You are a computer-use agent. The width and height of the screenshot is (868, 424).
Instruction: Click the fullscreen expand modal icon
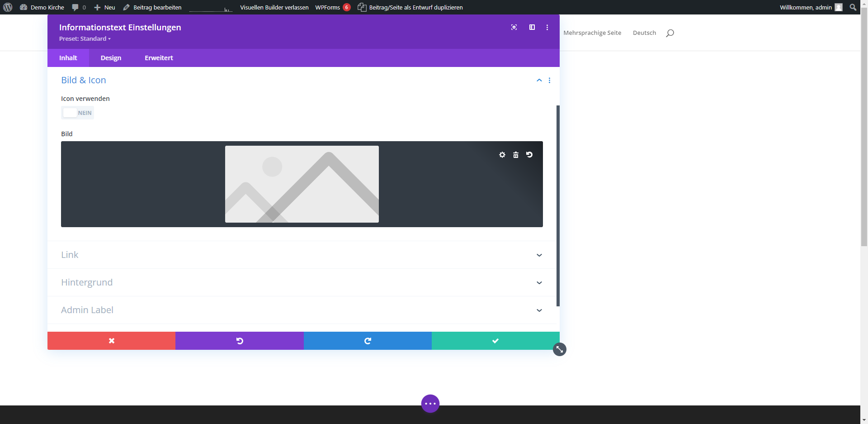pyautogui.click(x=514, y=27)
